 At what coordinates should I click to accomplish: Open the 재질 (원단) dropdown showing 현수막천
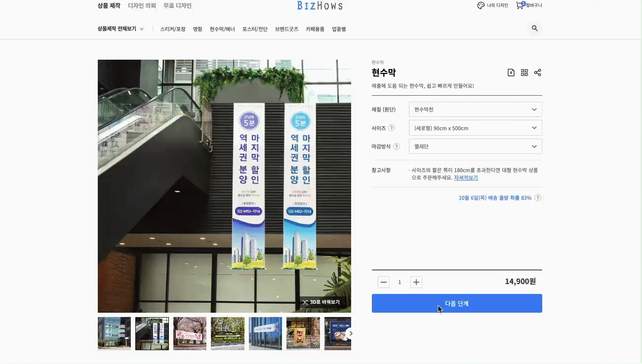475,109
